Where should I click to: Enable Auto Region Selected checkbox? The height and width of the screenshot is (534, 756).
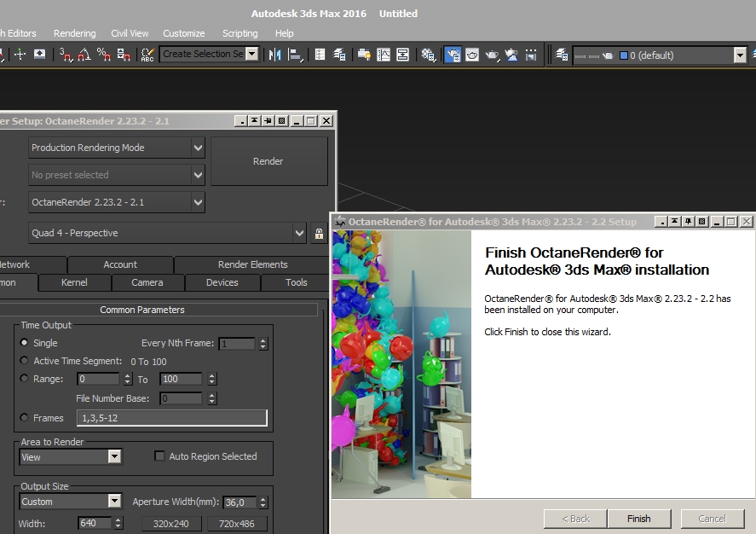[159, 456]
